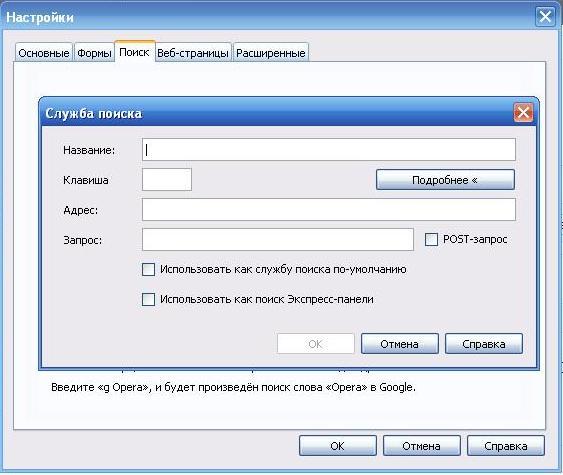
Task: Click the Запрос: label
Action: point(83,240)
